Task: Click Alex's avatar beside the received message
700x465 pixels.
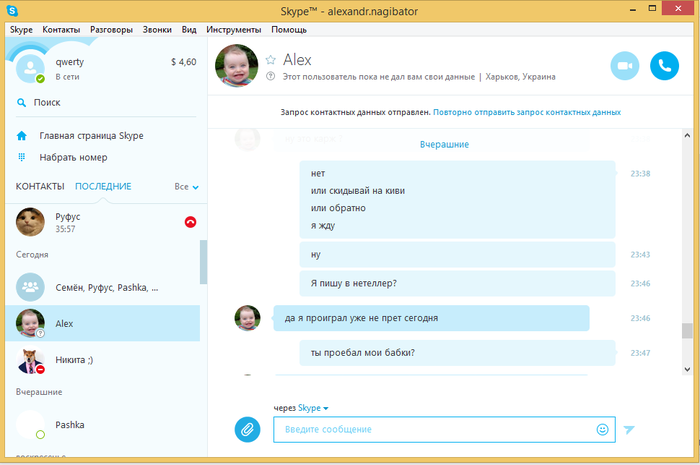Action: (x=247, y=318)
